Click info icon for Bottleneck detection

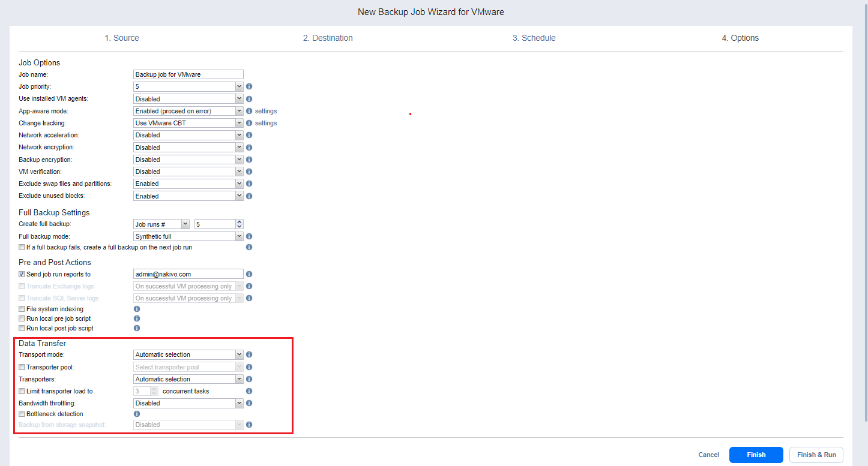(137, 414)
